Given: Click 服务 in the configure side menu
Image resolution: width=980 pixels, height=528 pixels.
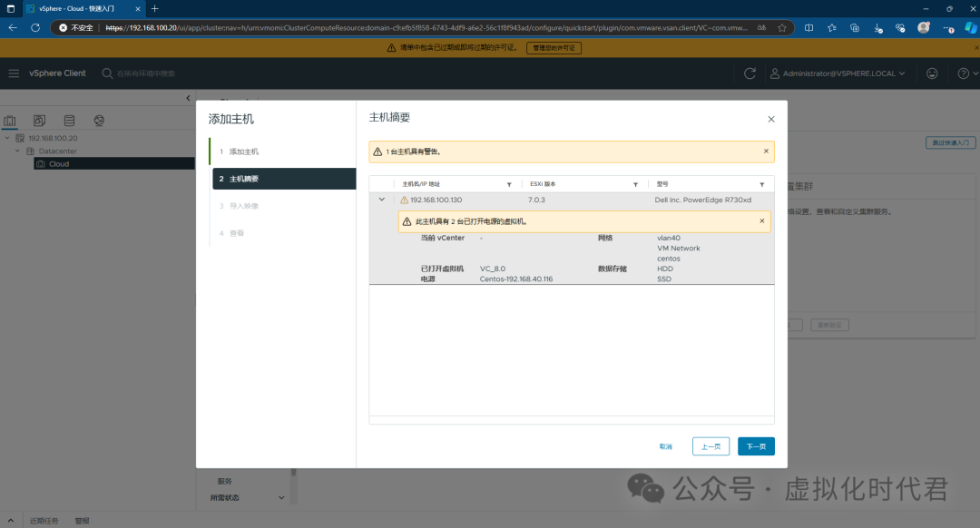Looking at the screenshot, I should [x=224, y=481].
